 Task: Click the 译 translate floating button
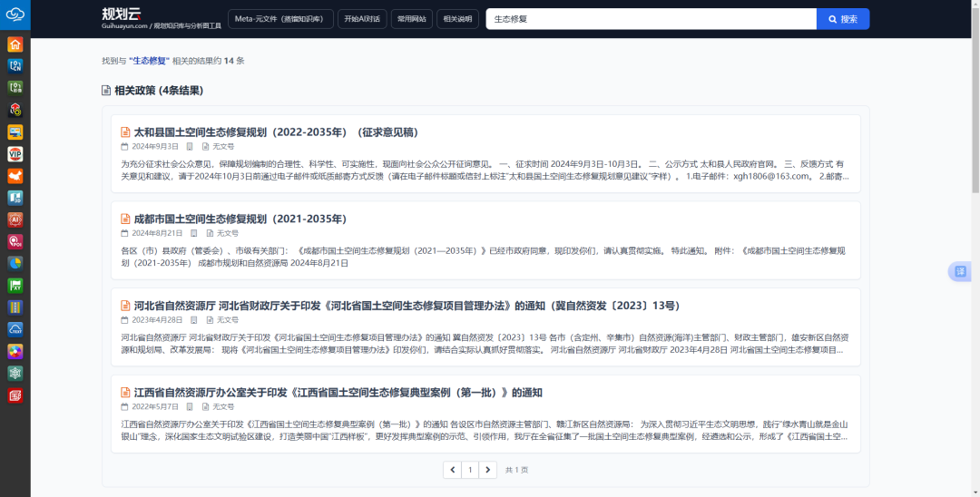[x=961, y=271]
